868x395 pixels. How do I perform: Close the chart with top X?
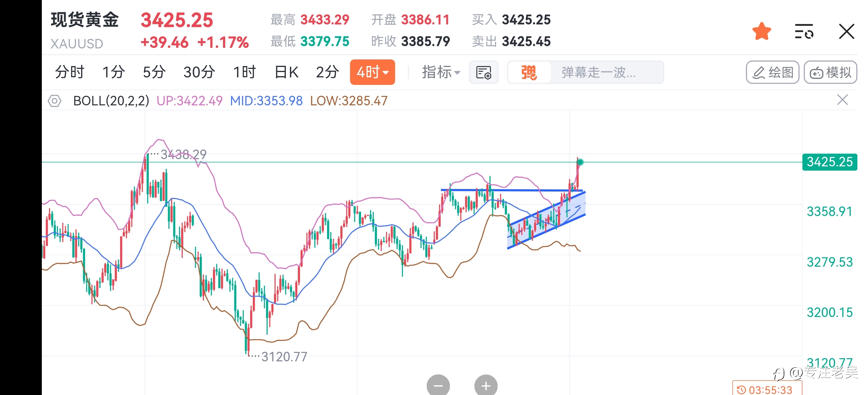(x=846, y=31)
